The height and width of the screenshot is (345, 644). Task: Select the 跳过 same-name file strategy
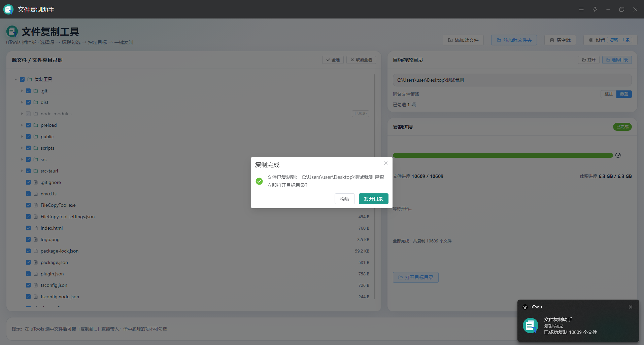point(609,94)
